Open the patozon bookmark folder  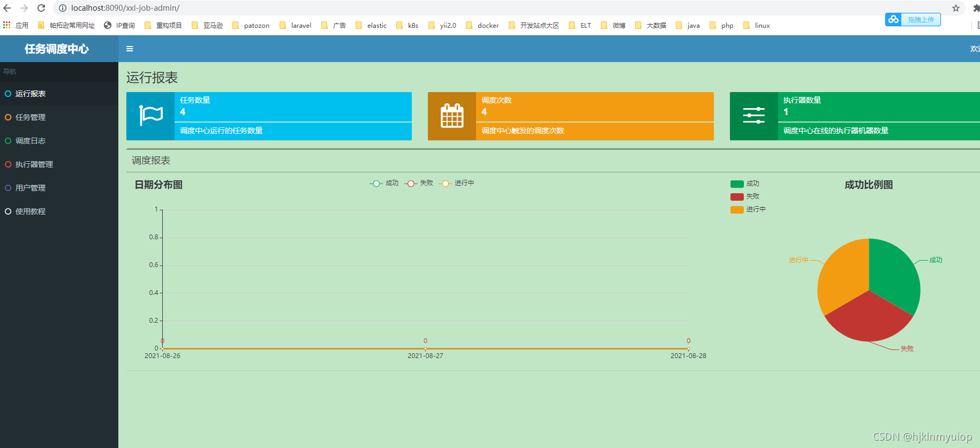tap(251, 25)
